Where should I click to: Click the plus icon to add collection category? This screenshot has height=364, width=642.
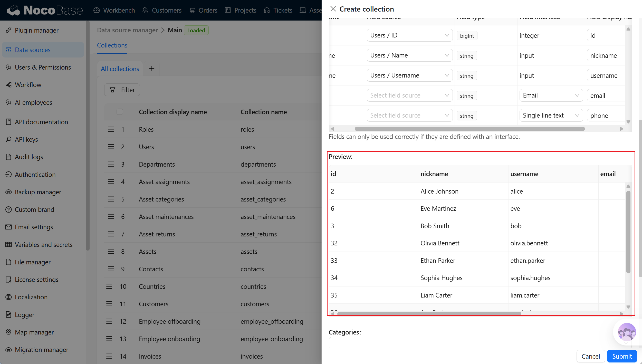tap(152, 69)
